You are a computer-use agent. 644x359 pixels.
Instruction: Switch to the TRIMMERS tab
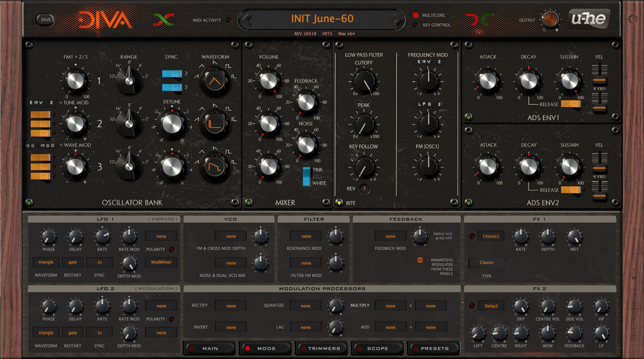coord(322,348)
